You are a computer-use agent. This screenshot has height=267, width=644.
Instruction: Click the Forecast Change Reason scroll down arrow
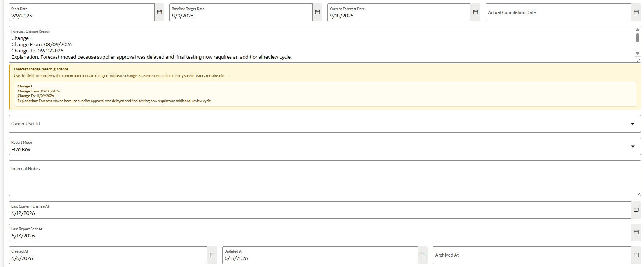click(637, 53)
